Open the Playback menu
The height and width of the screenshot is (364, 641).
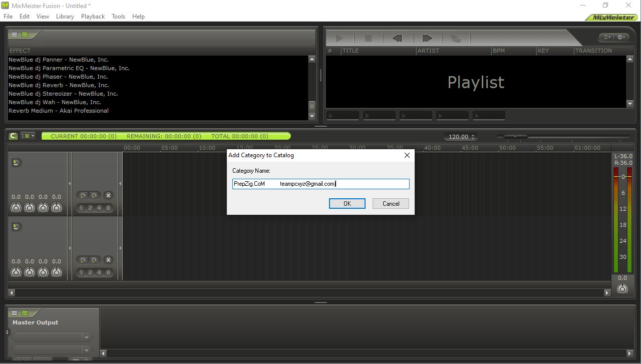point(93,16)
